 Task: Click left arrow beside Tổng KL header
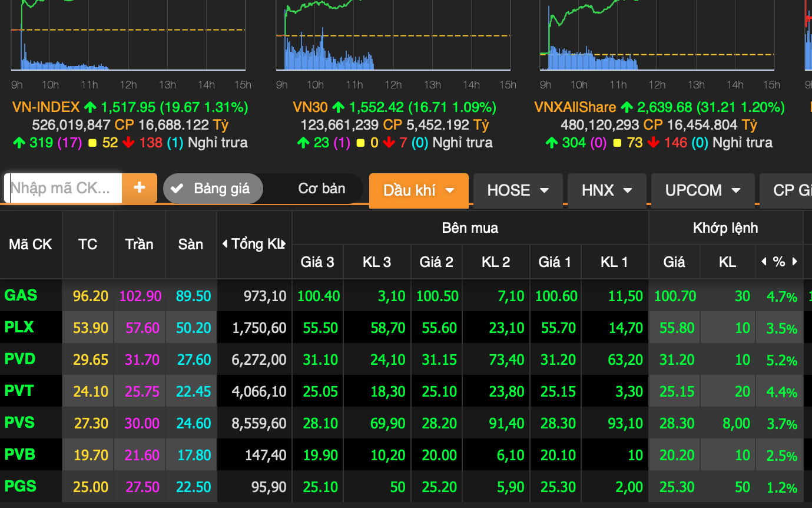click(x=225, y=244)
